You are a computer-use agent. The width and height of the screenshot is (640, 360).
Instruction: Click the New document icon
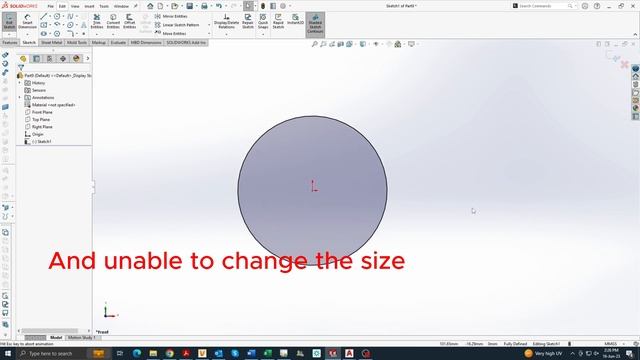click(x=160, y=6)
